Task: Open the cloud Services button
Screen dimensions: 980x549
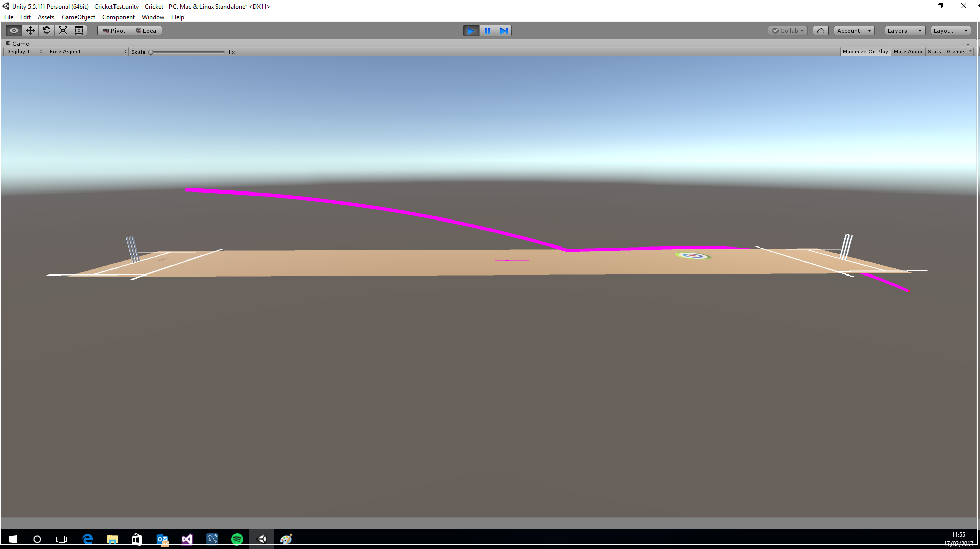Action: click(x=821, y=31)
